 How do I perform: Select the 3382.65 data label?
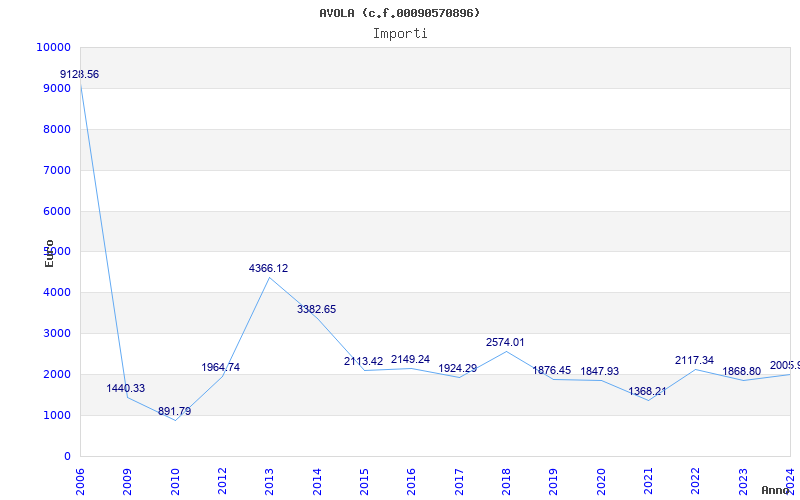click(316, 309)
